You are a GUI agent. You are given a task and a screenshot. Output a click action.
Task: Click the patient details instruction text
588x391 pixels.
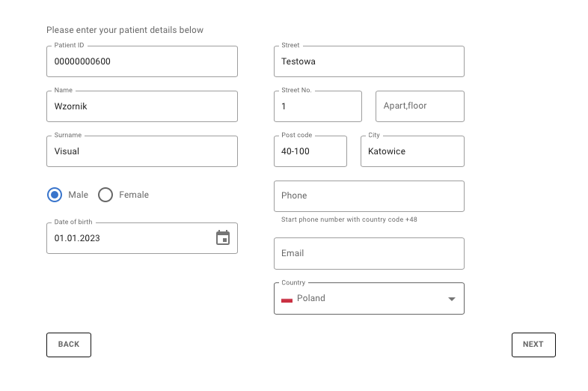125,30
